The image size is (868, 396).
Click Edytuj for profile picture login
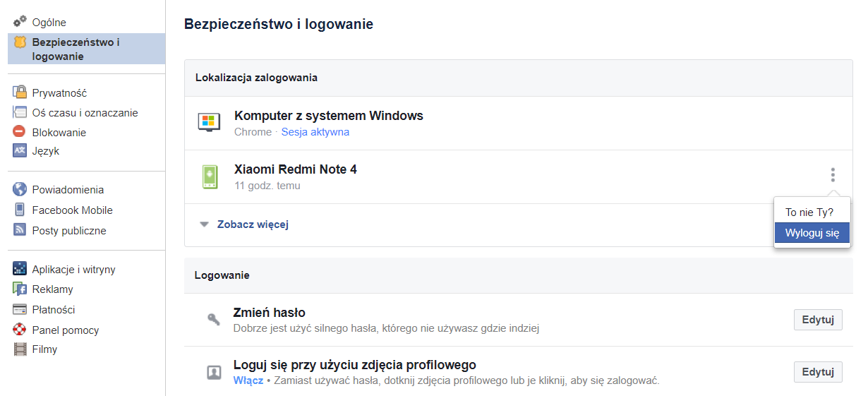click(818, 372)
